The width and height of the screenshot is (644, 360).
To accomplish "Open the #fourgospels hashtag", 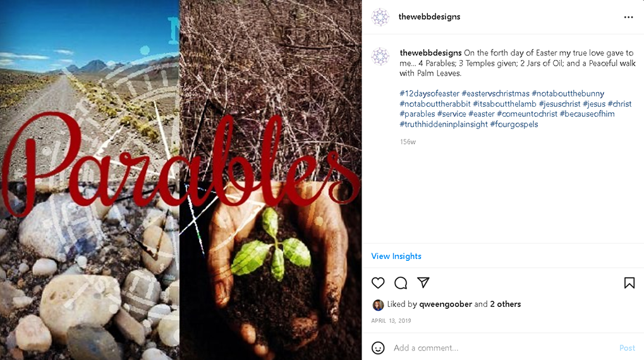I will [514, 124].
